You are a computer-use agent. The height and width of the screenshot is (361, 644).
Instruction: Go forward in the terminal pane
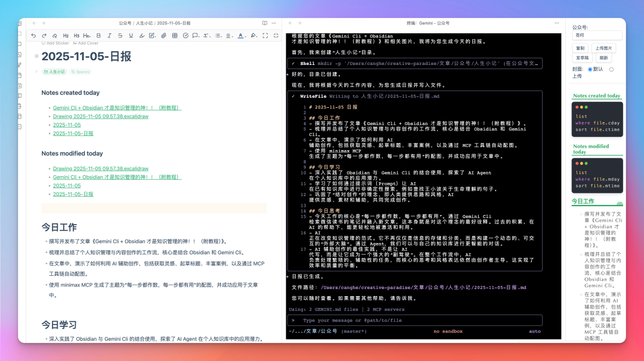click(x=299, y=23)
